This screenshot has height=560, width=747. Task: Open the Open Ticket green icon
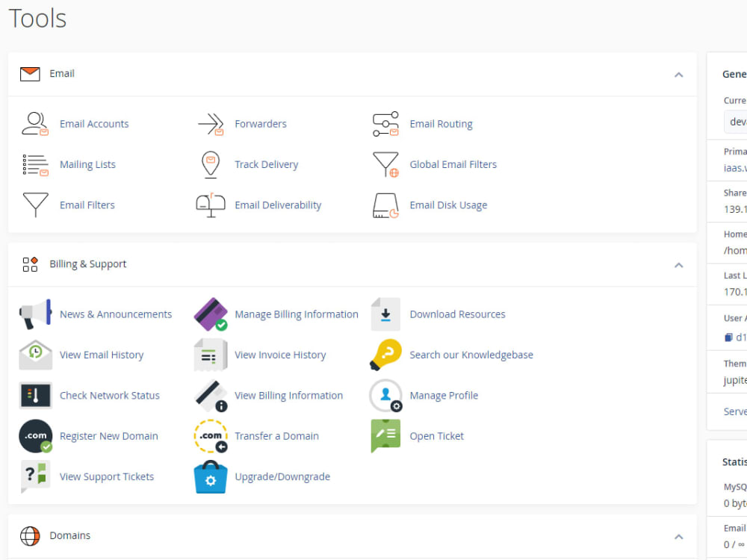[x=385, y=436]
